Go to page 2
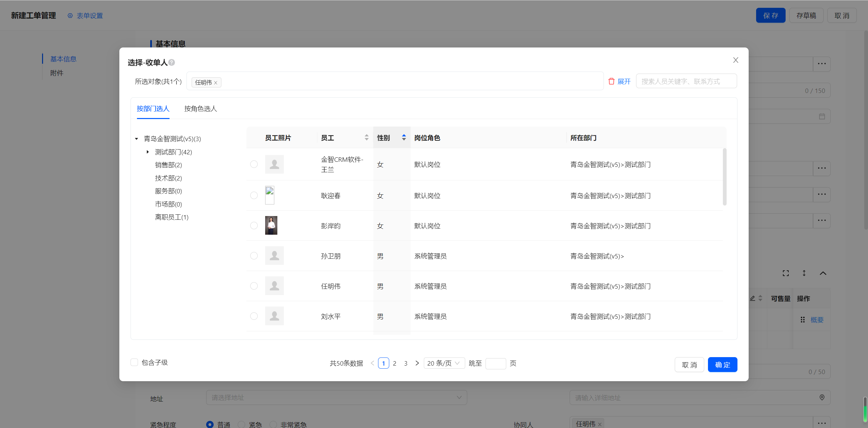 pos(395,363)
